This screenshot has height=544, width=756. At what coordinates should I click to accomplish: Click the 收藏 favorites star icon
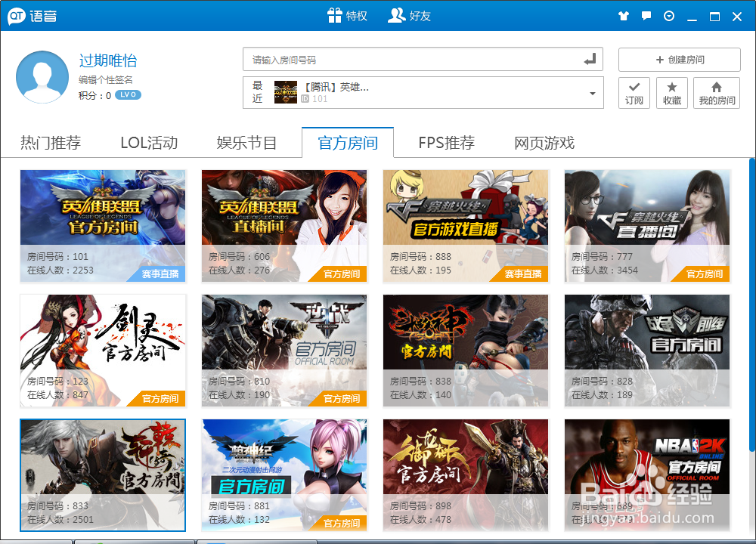tap(672, 91)
